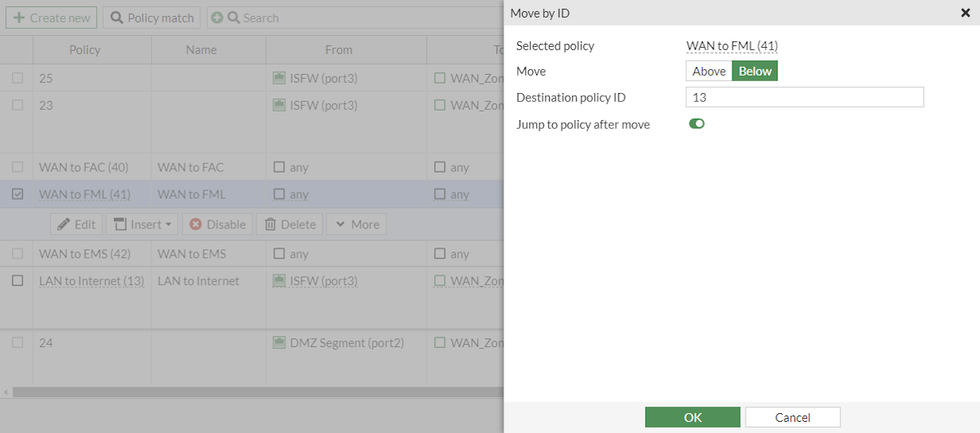
Task: Click the DMZ Segment (port2) interface icon
Action: pyautogui.click(x=279, y=343)
